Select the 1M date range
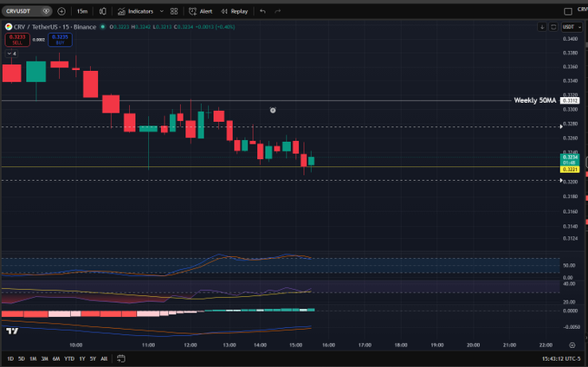The image size is (588, 367). 33,358
